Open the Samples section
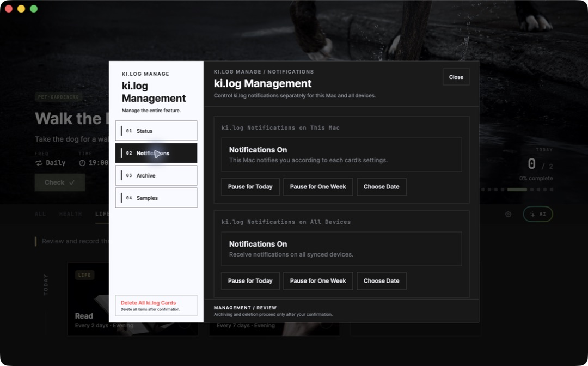Image resolution: width=588 pixels, height=366 pixels. 156,198
